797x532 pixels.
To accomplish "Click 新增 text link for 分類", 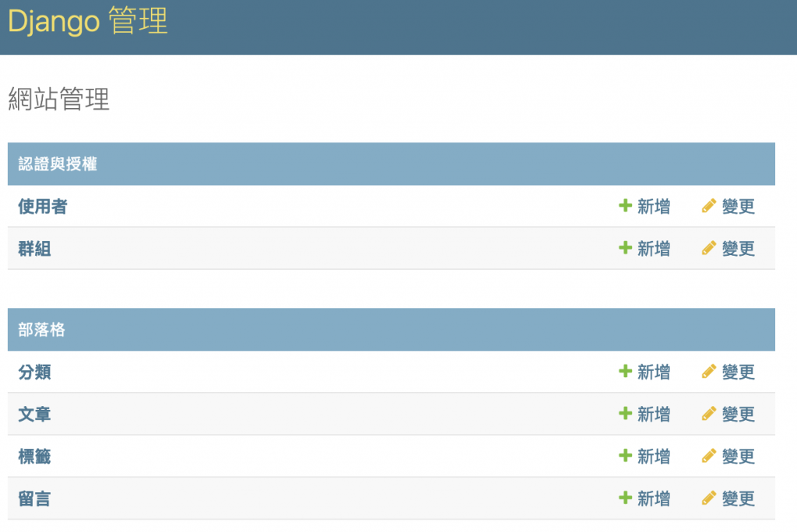I will click(654, 372).
